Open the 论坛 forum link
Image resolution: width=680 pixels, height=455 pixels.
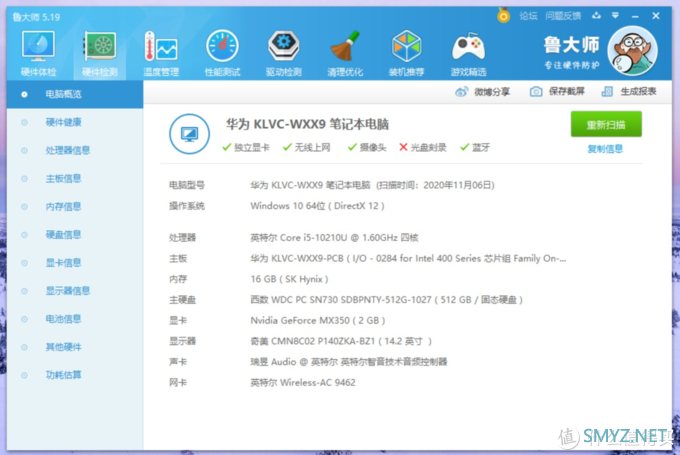(528, 16)
